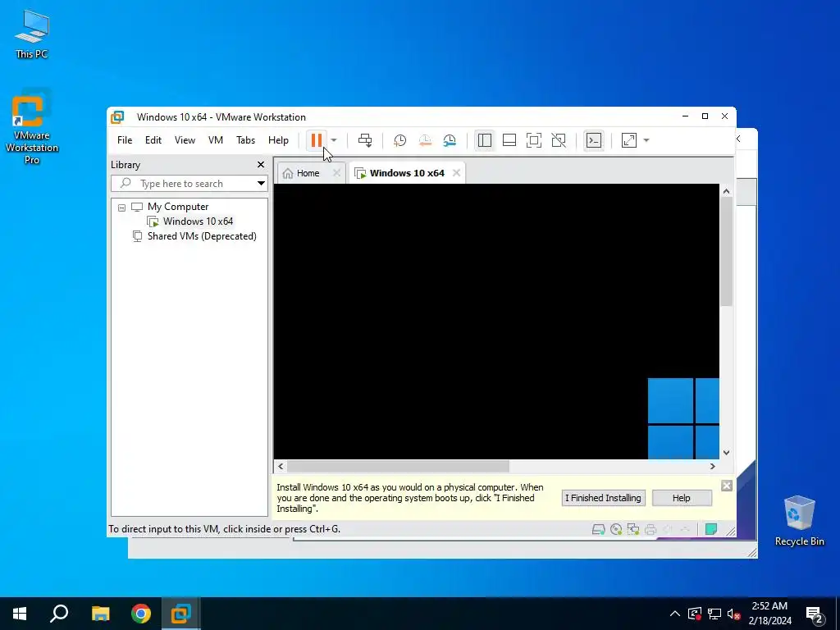Revert the VM to its previous snapshot
This screenshot has width=840, height=630.
(425, 140)
